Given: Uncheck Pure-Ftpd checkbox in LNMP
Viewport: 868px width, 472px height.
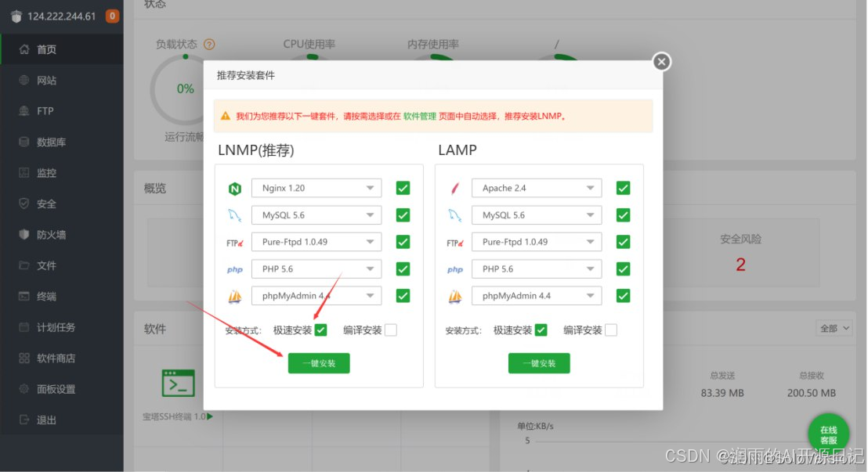Looking at the screenshot, I should coord(403,242).
